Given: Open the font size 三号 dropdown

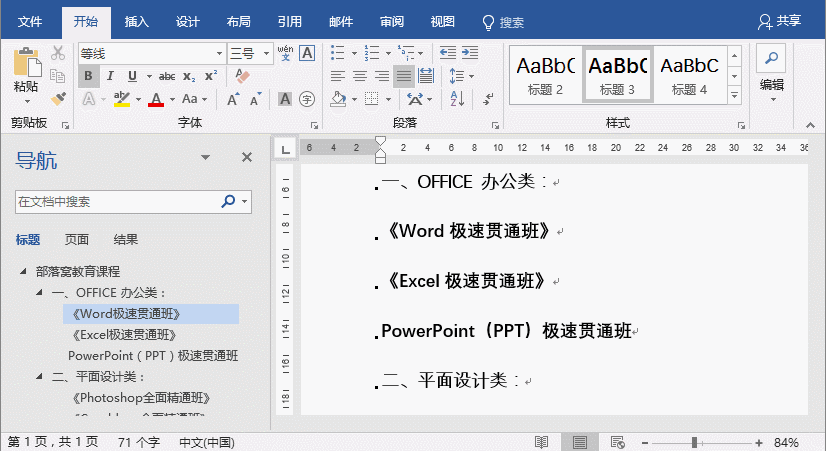Looking at the screenshot, I should [x=264, y=53].
